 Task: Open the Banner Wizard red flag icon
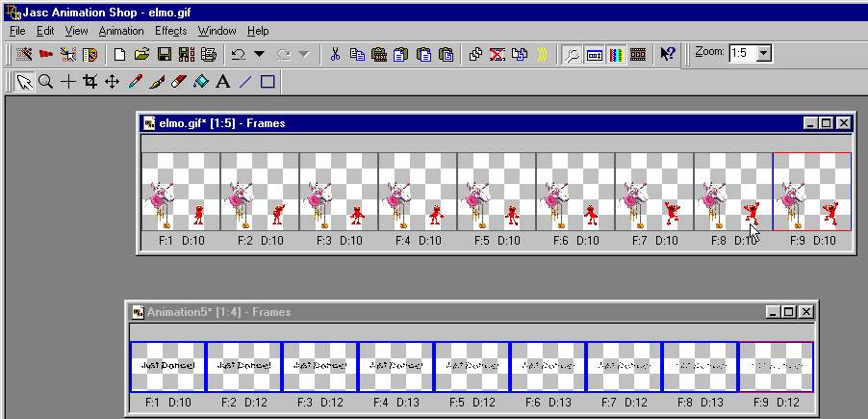pyautogui.click(x=46, y=54)
